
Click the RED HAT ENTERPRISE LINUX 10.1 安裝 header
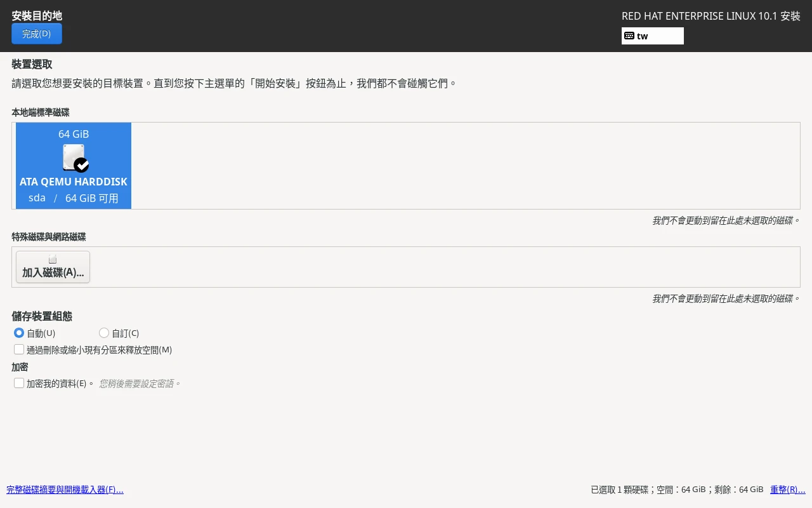[x=710, y=16]
